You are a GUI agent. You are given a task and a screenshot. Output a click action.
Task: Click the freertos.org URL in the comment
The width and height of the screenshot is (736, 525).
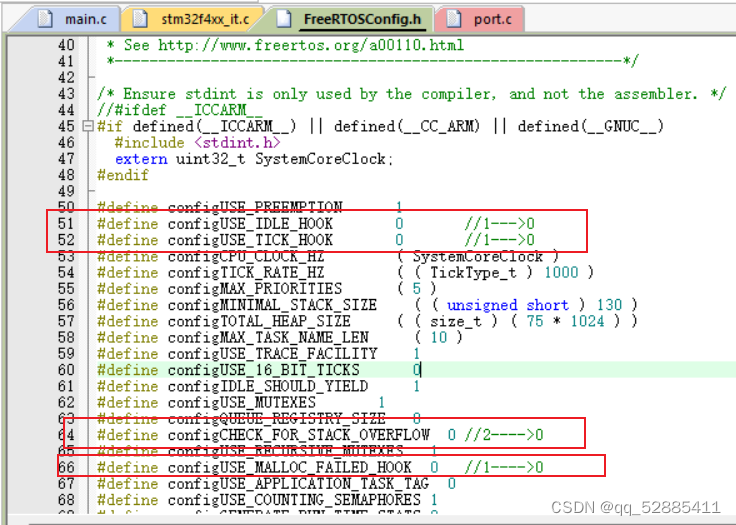coord(311,45)
